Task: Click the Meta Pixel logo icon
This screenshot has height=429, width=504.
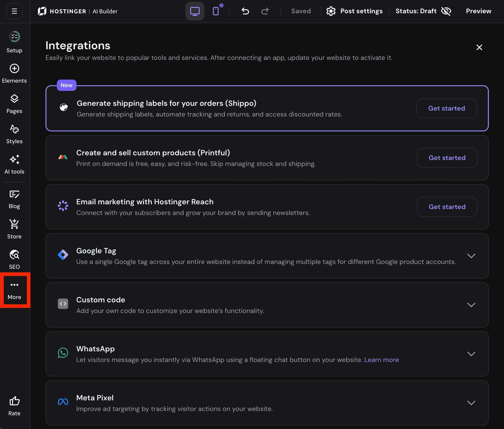Action: tap(63, 402)
